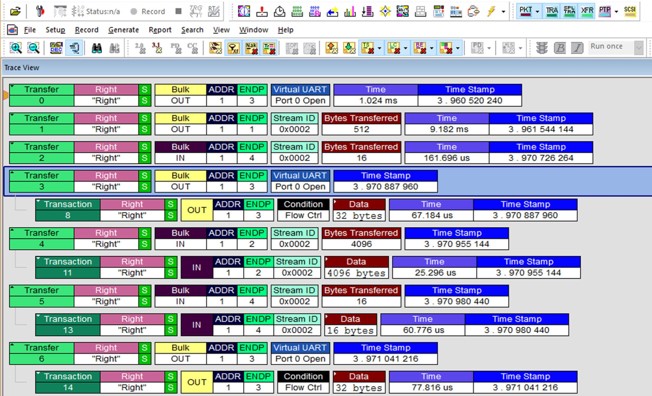The height and width of the screenshot is (396, 652).
Task: Expand the PKT view dropdown arrow
Action: [x=537, y=12]
